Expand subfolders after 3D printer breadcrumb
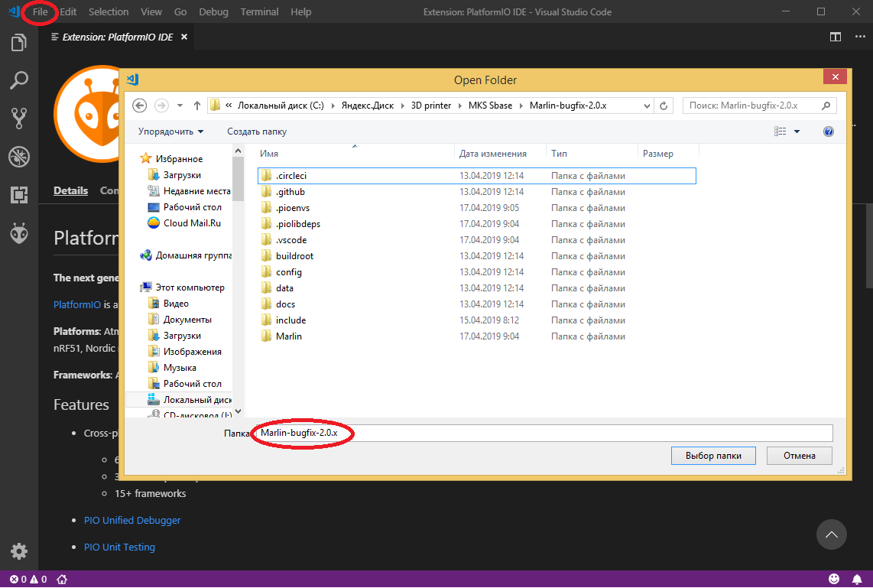Screen dimensions: 873x588 click(x=460, y=106)
